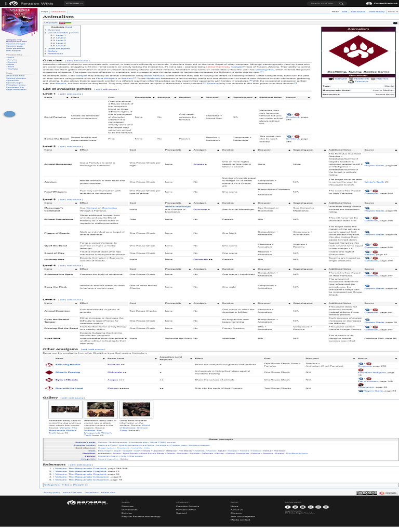Expand the More dropdown tab
This screenshot has width=399, height=532.
pyautogui.click(x=392, y=11)
